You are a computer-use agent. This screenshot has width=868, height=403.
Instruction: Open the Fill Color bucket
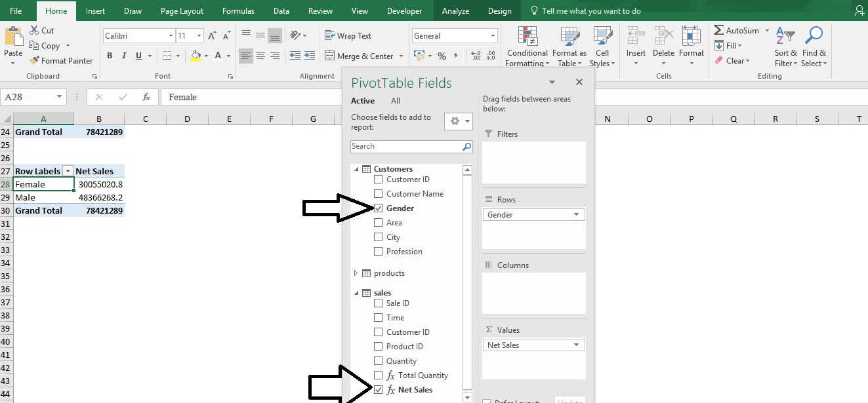coord(196,56)
